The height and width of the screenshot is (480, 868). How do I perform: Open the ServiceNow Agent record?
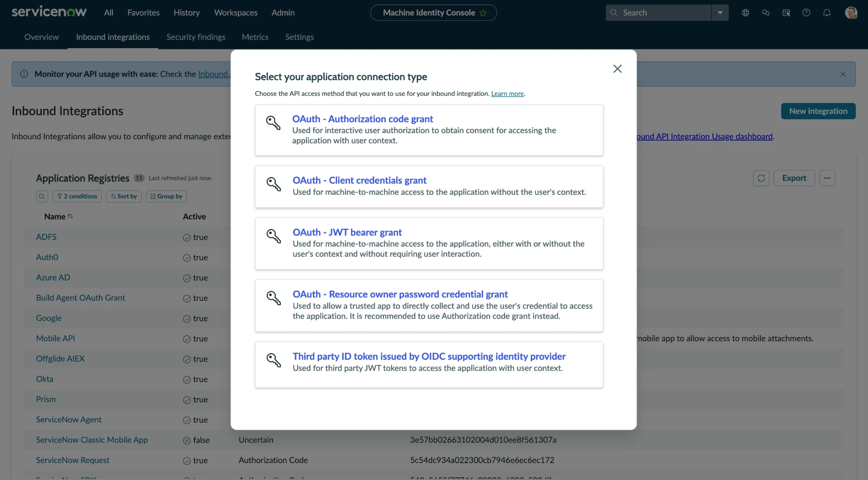pyautogui.click(x=69, y=420)
